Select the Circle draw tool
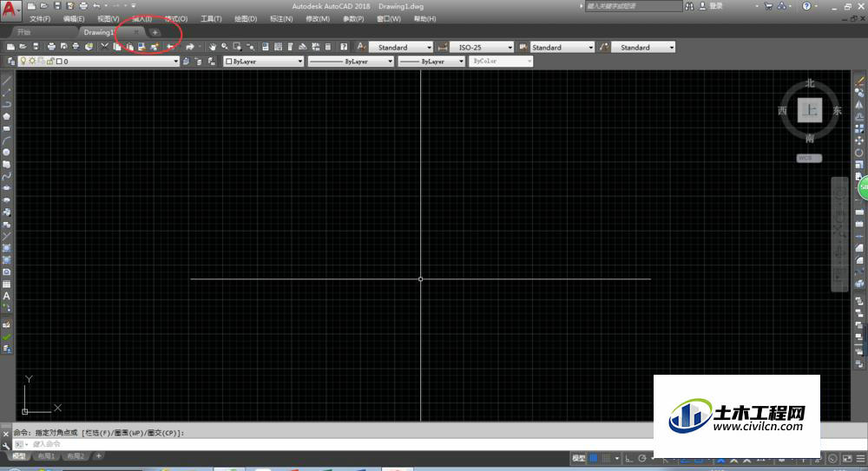Screen dimensions: 868x471 pyautogui.click(x=7, y=152)
